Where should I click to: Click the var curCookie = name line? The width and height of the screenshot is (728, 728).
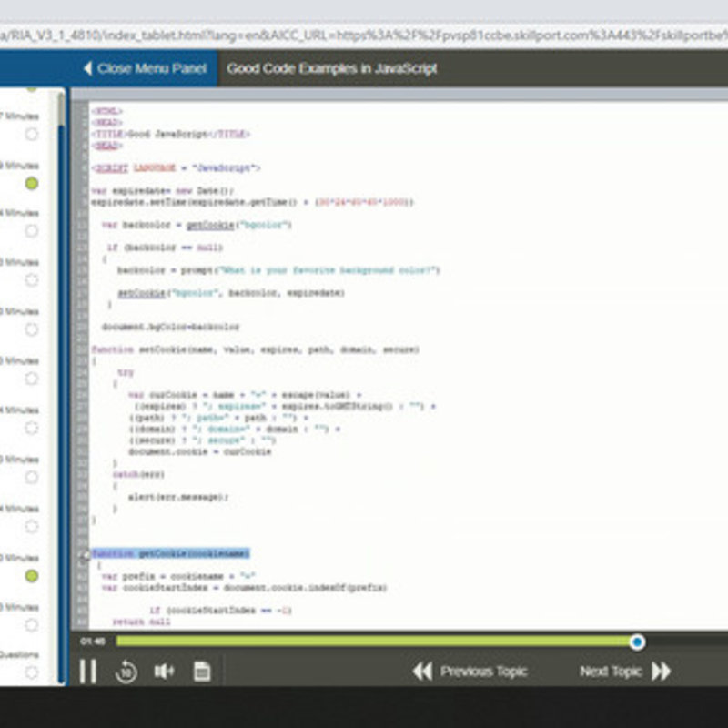click(x=245, y=395)
